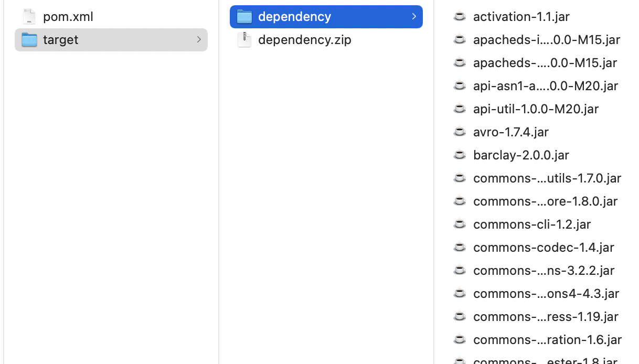Click the divider between the target and dependency columns

(x=219, y=182)
